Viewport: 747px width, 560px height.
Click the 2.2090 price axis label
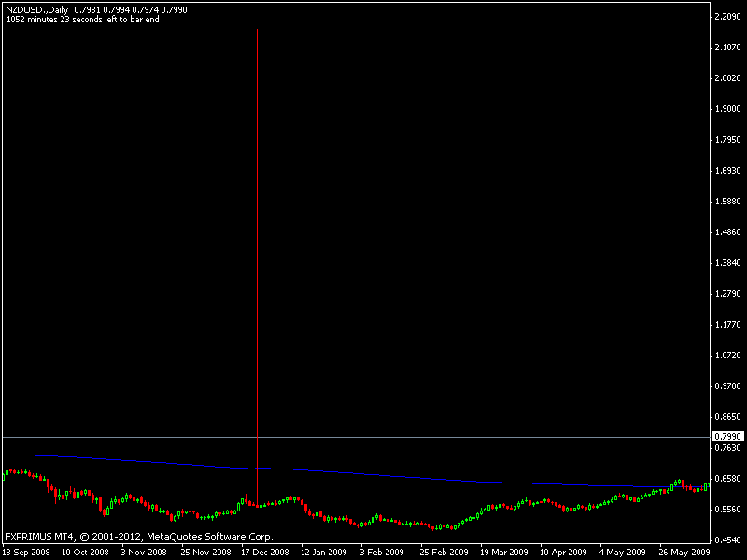tap(726, 17)
